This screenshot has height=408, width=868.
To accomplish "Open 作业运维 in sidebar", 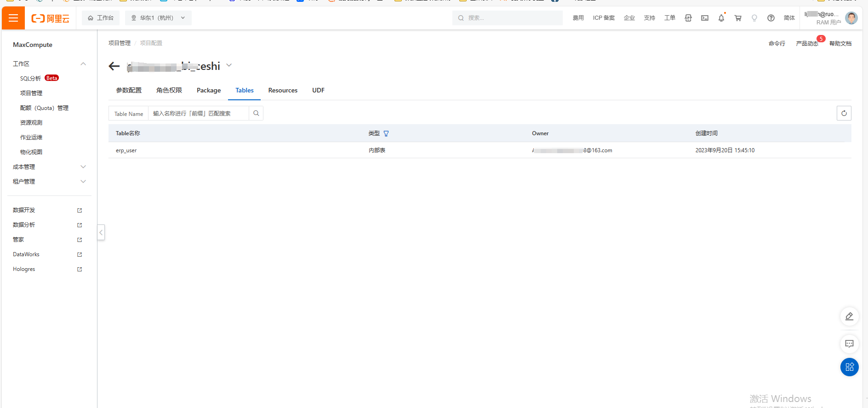I will tap(31, 137).
